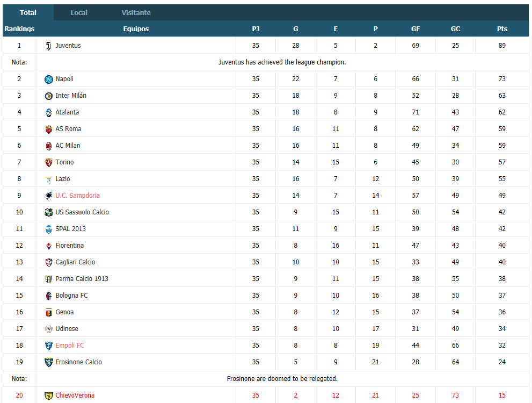Open the Visitante standings tab

[136, 12]
